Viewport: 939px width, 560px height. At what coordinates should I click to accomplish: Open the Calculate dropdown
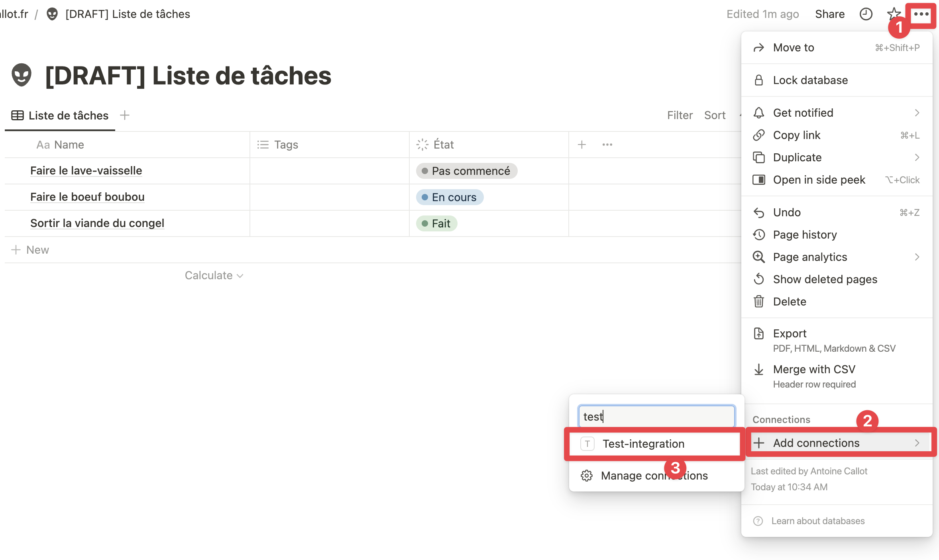pyautogui.click(x=214, y=275)
